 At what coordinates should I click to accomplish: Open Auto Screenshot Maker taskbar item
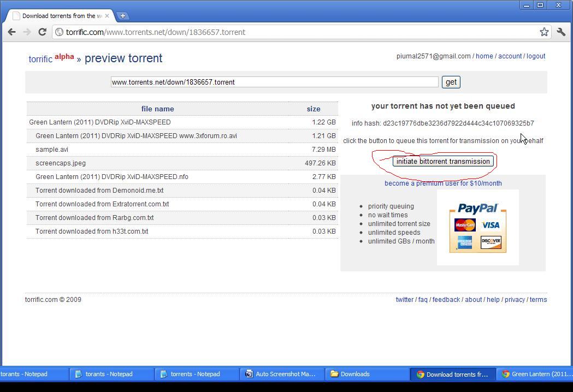tap(282, 374)
